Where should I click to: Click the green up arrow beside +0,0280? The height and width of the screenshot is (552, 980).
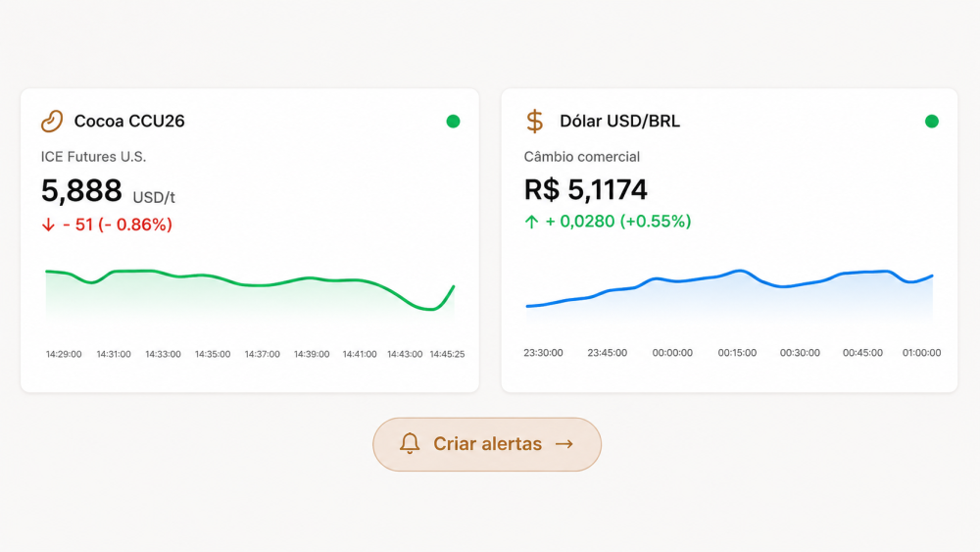(x=531, y=222)
